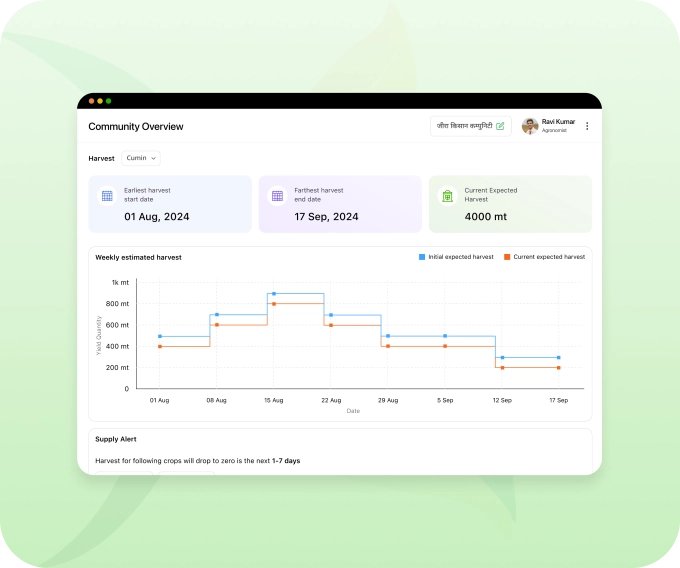Select the blue data point at 15 Aug
The image size is (680, 568).
[274, 294]
